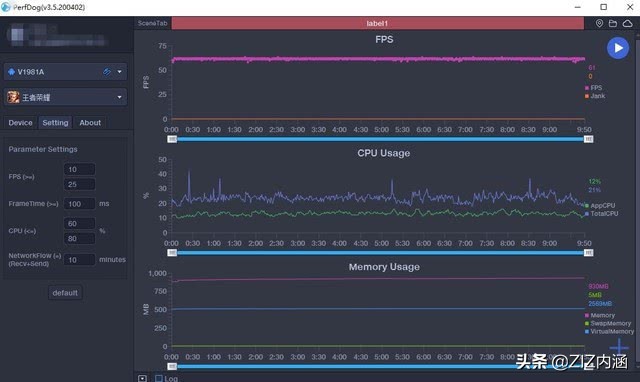Click the location pin icon in top bar
This screenshot has width=640, height=382.
599,24
